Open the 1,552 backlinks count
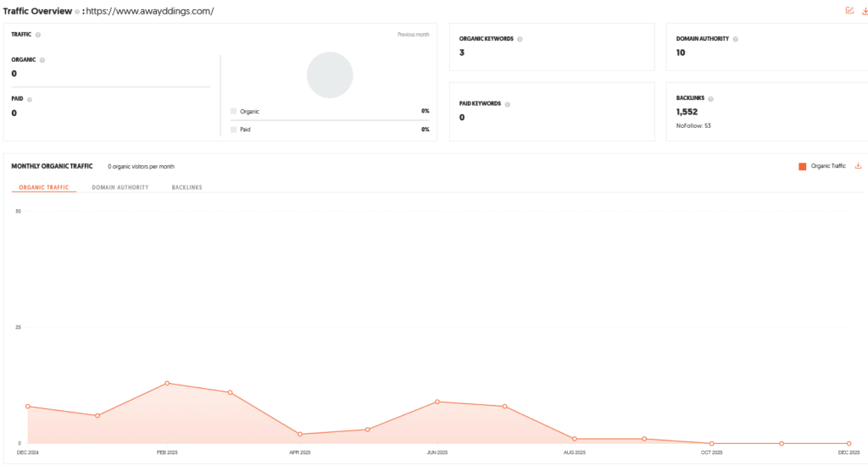The height and width of the screenshot is (466, 868). pos(687,112)
